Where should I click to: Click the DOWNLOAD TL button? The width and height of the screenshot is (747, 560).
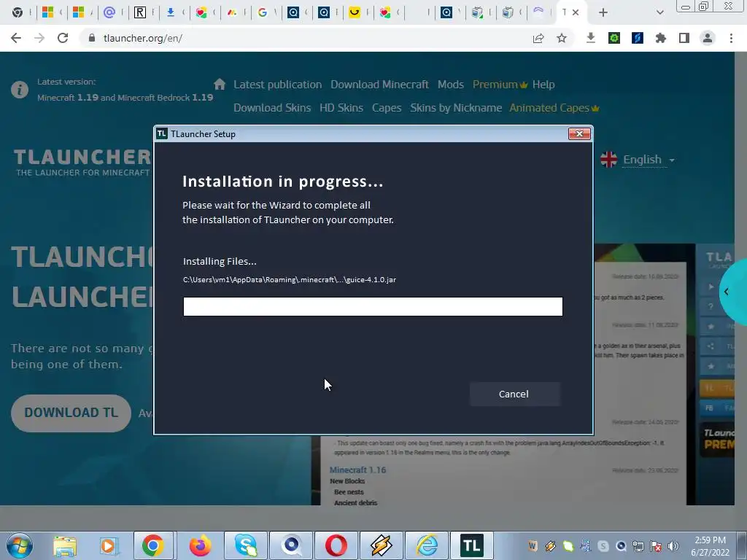(71, 413)
